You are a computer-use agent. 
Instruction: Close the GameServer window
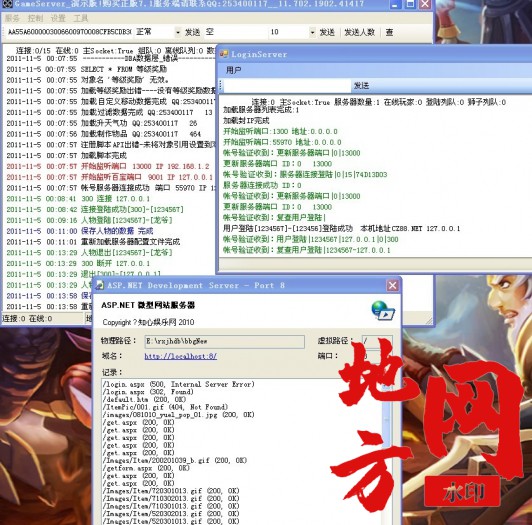pyautogui.click(x=425, y=4)
